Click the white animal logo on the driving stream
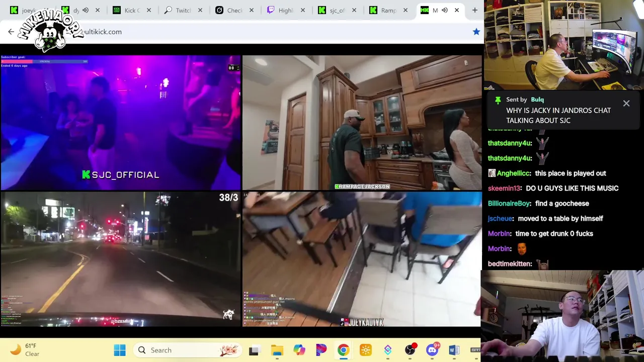Image resolution: width=644 pixels, height=362 pixels. click(228, 314)
